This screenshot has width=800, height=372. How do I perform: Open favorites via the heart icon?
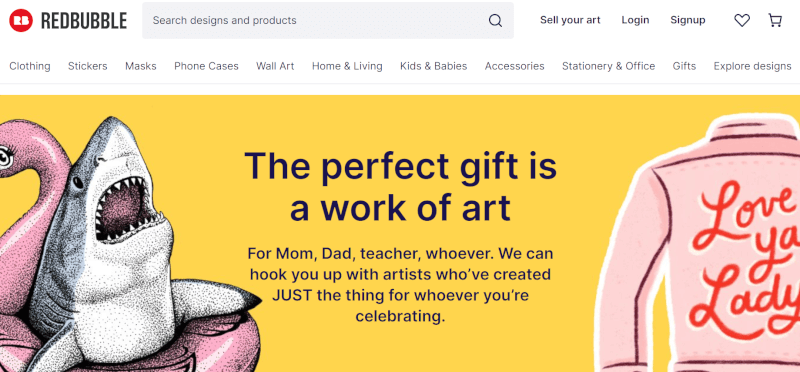coord(742,20)
